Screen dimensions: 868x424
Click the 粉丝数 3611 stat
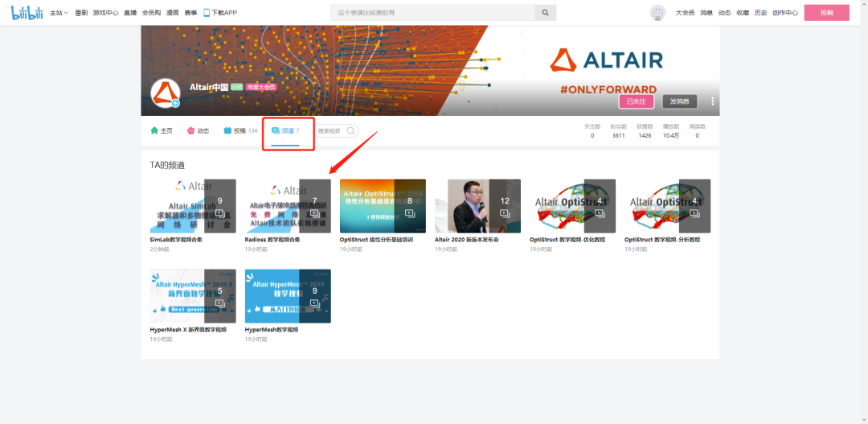(618, 131)
